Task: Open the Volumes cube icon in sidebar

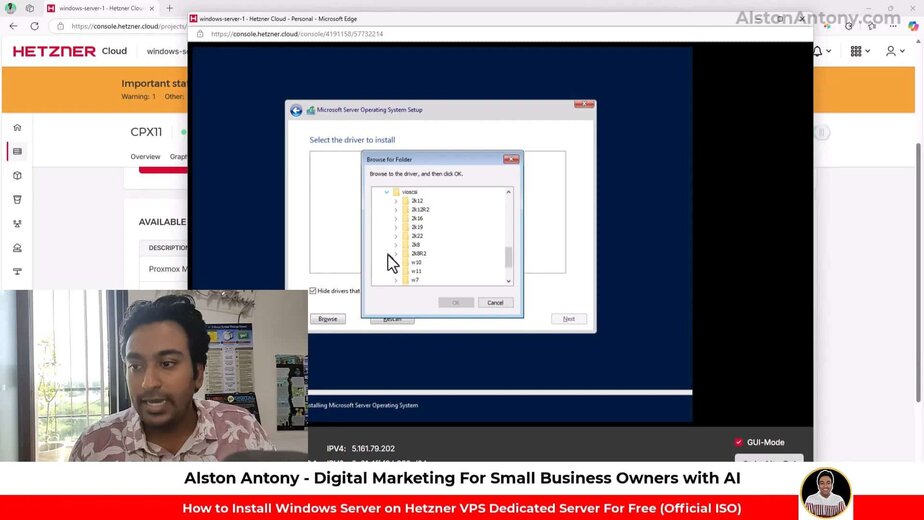Action: (x=17, y=175)
